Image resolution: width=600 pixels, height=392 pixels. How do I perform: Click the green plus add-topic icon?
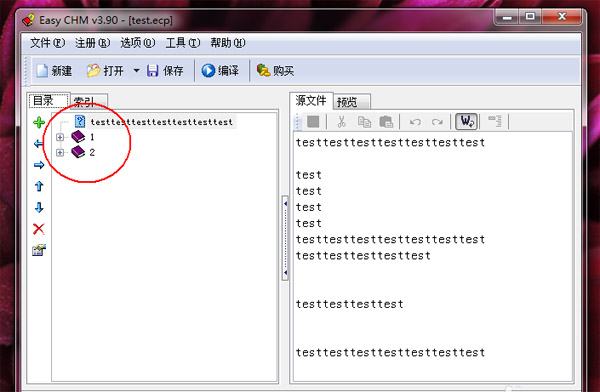39,122
